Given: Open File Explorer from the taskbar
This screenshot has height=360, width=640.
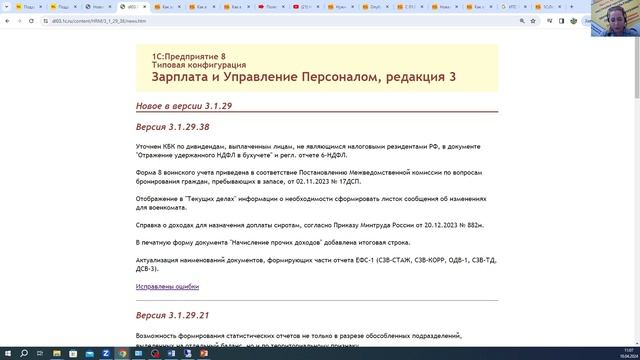Looking at the screenshot, I should [57, 353].
